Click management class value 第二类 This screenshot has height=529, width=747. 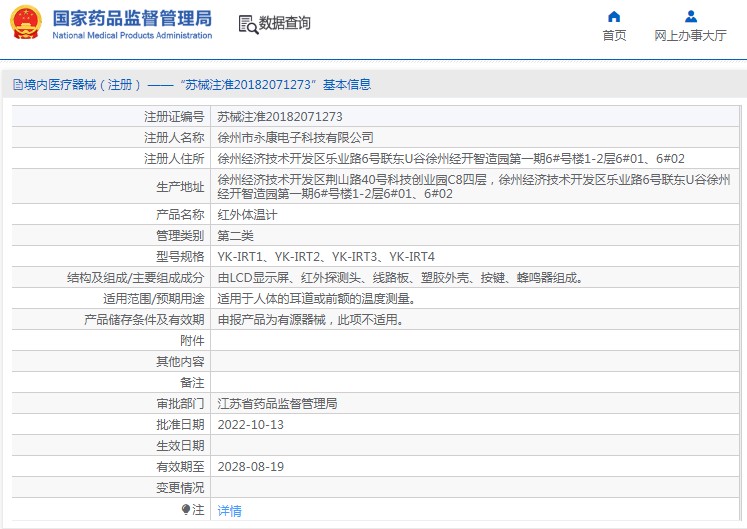point(235,236)
